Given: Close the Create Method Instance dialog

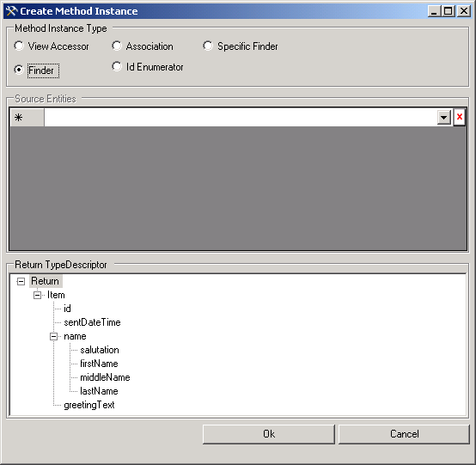Looking at the screenshot, I should [464, 11].
